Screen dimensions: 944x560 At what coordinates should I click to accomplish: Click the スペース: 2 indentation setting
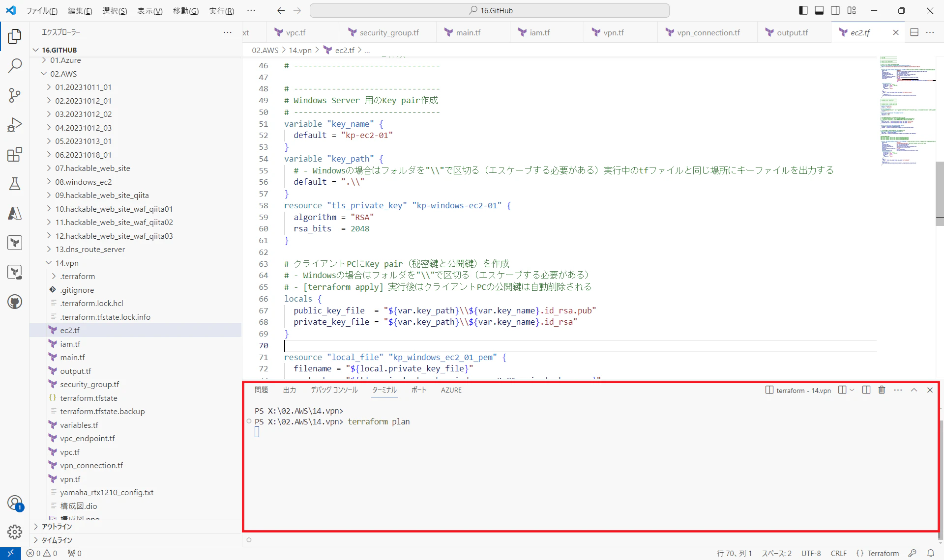(777, 553)
